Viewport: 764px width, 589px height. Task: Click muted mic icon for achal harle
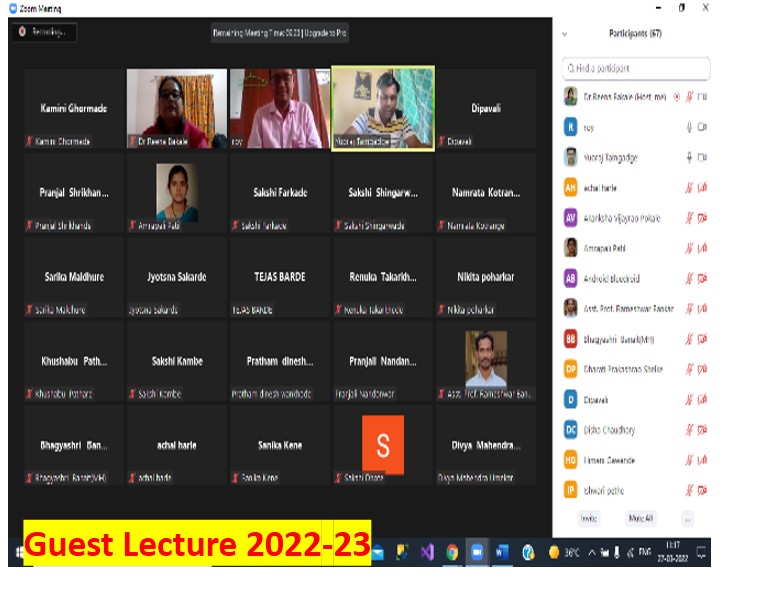(x=689, y=187)
